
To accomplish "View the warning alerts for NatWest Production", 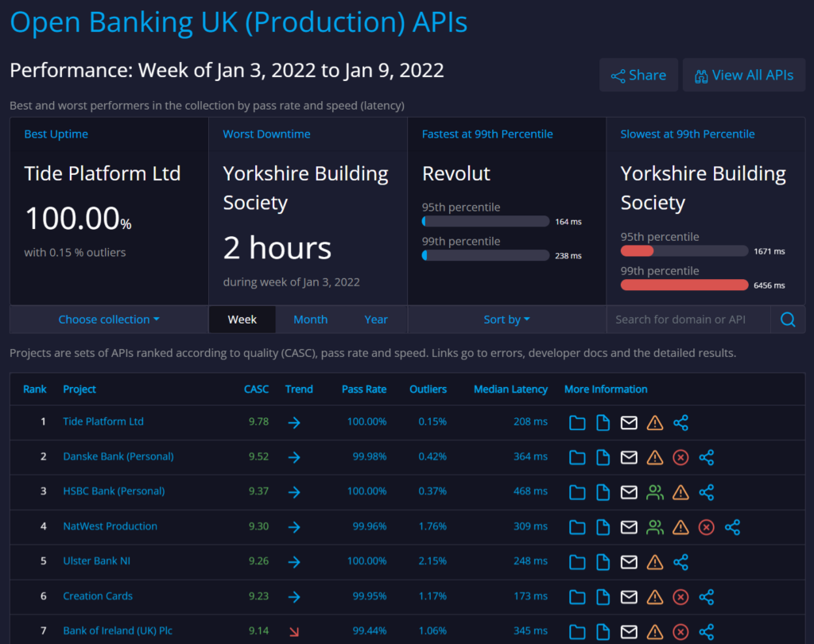I will [x=680, y=527].
